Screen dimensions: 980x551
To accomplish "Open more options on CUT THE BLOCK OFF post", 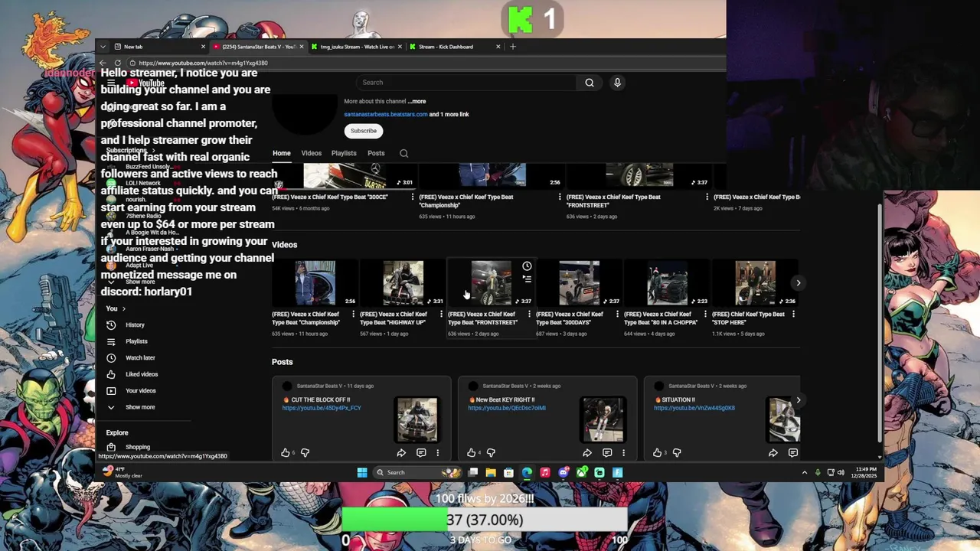I will pyautogui.click(x=438, y=453).
